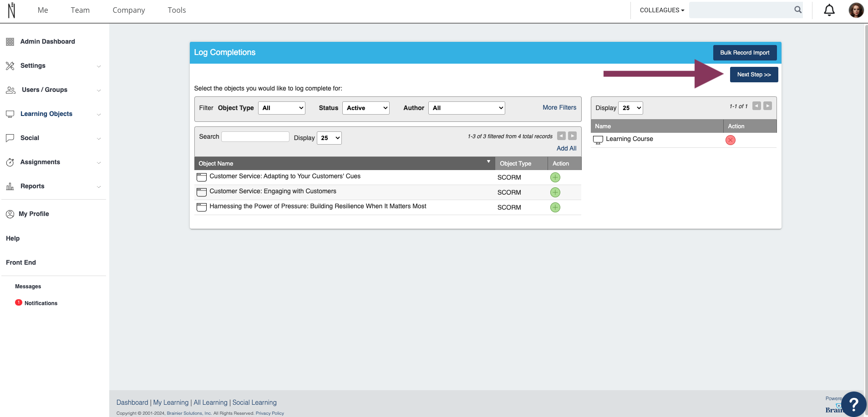Open the Privacy Policy link

coord(270,413)
